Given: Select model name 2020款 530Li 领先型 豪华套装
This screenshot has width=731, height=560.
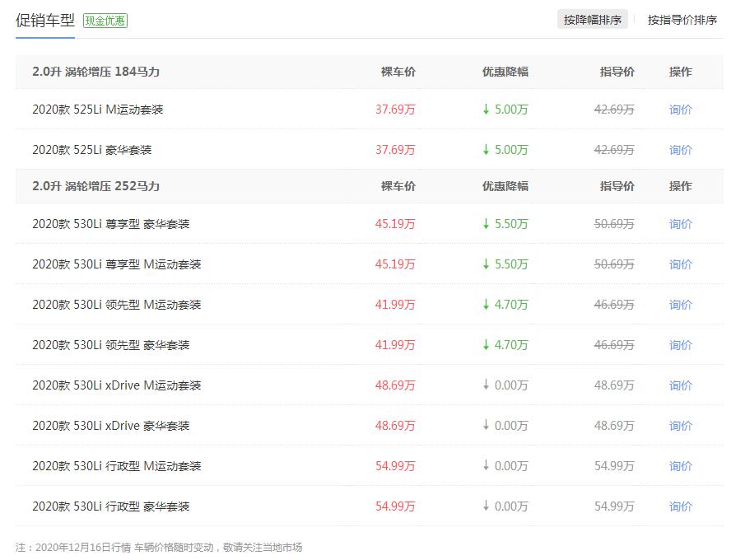Looking at the screenshot, I should [111, 345].
